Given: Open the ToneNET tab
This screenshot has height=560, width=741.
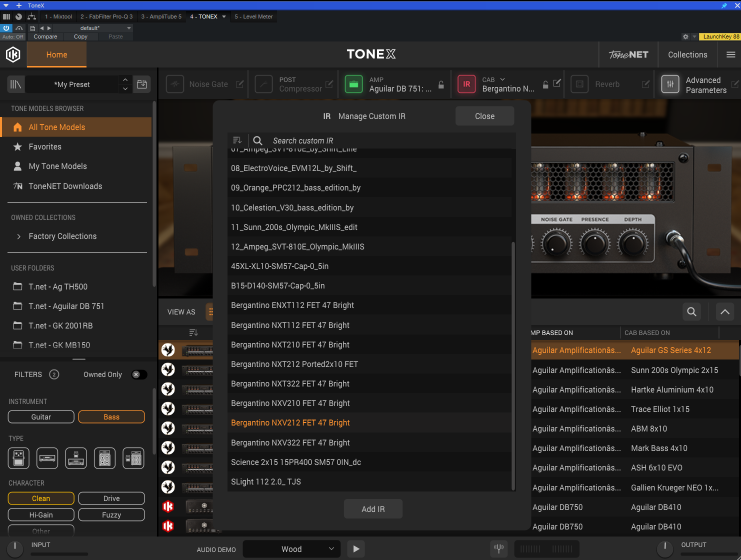Looking at the screenshot, I should point(628,54).
